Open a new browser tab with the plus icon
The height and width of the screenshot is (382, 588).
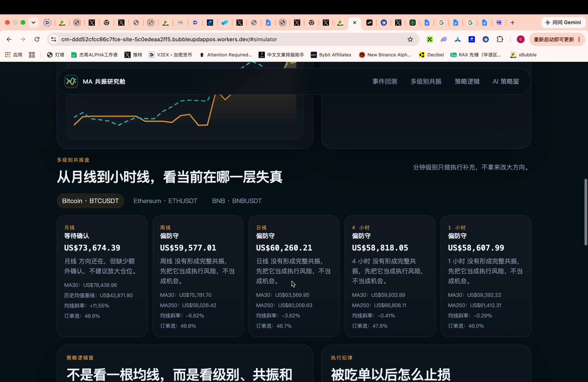coord(512,23)
